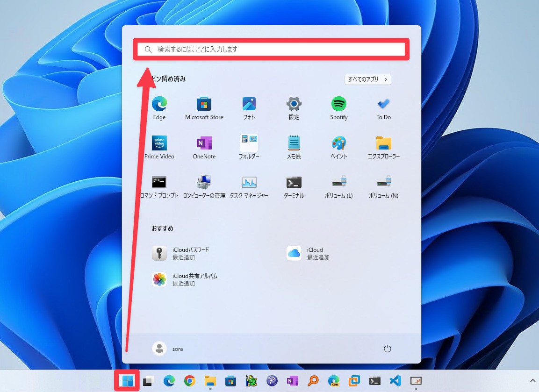Launch OneNote from pinned apps
The height and width of the screenshot is (392, 539).
(x=204, y=147)
